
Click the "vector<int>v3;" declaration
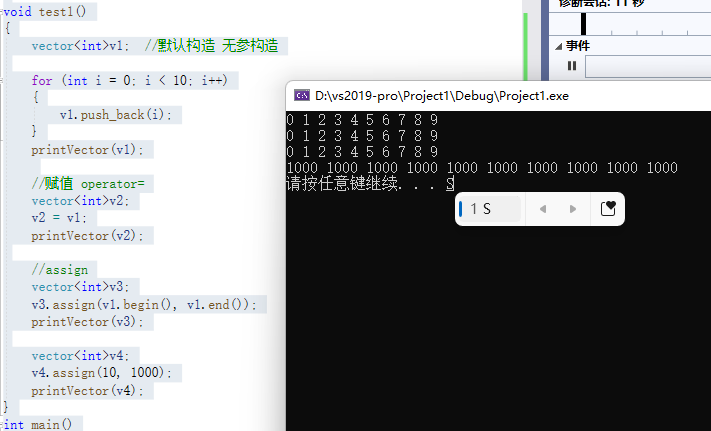(81, 287)
